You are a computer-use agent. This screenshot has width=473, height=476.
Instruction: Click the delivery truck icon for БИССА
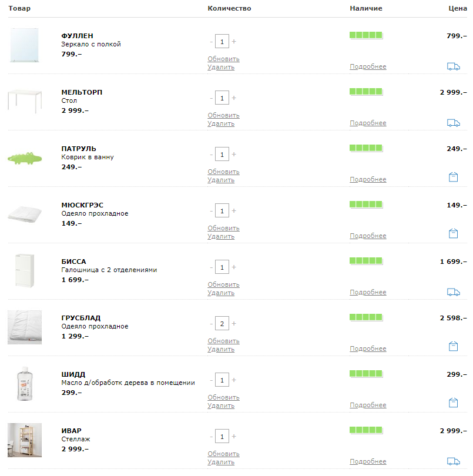(453, 292)
